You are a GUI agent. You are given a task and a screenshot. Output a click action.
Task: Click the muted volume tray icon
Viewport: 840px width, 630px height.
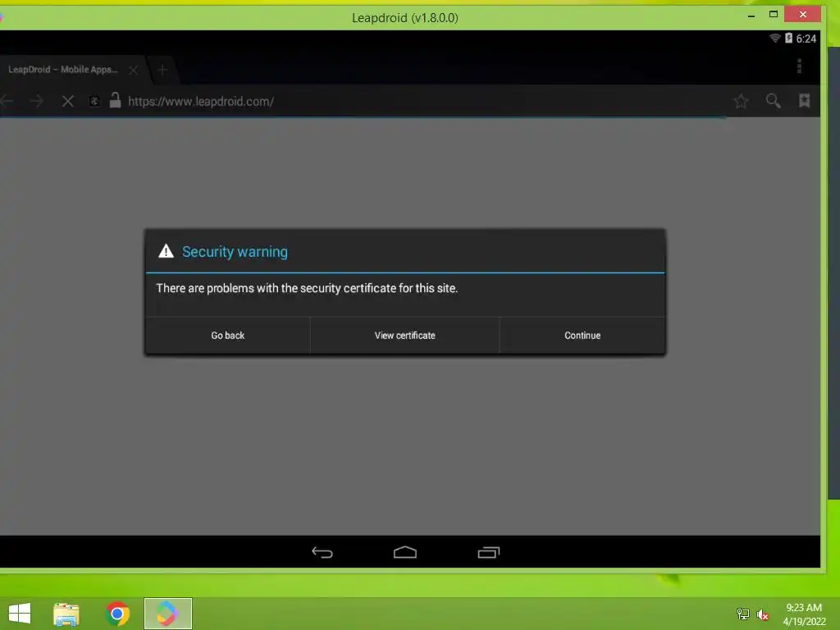pyautogui.click(x=762, y=614)
